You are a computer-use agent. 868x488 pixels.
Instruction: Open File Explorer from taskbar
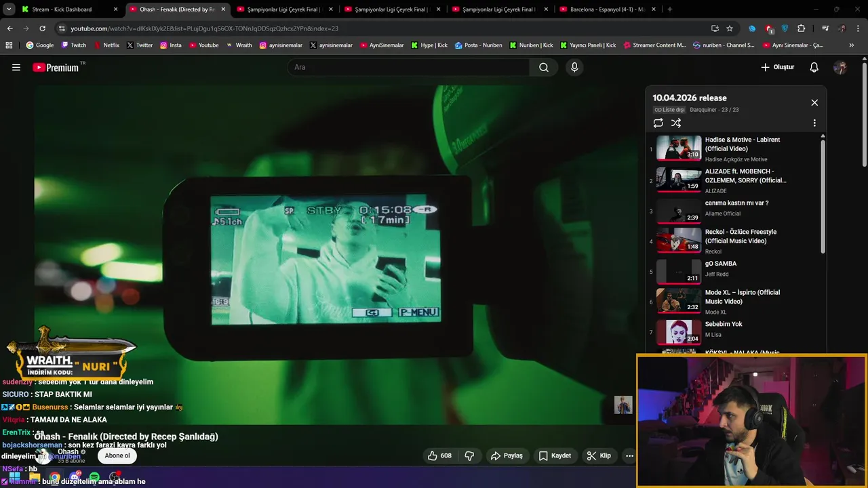35,477
